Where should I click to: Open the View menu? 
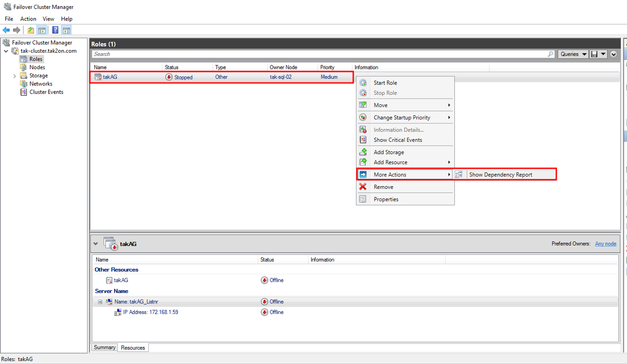[x=48, y=19]
